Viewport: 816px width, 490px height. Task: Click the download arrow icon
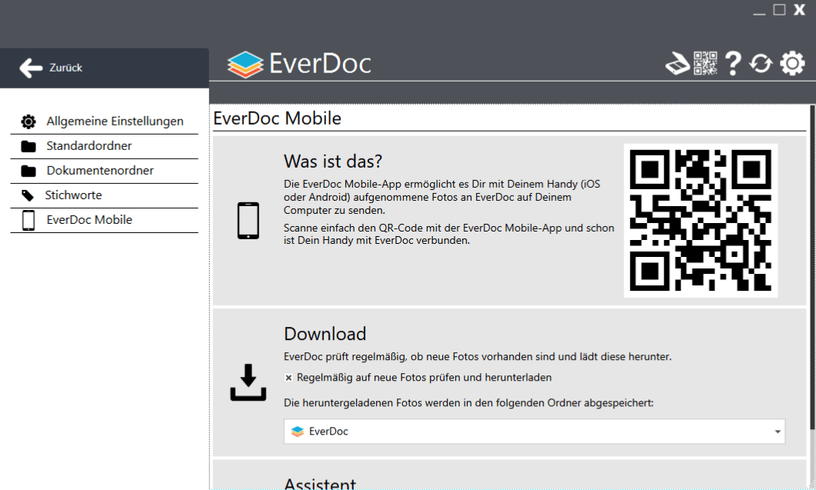248,382
